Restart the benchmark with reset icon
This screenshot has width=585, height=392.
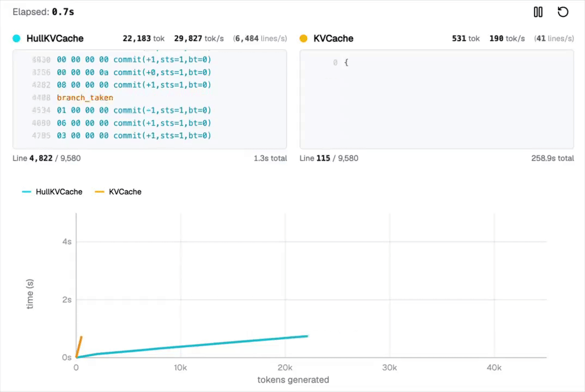563,12
